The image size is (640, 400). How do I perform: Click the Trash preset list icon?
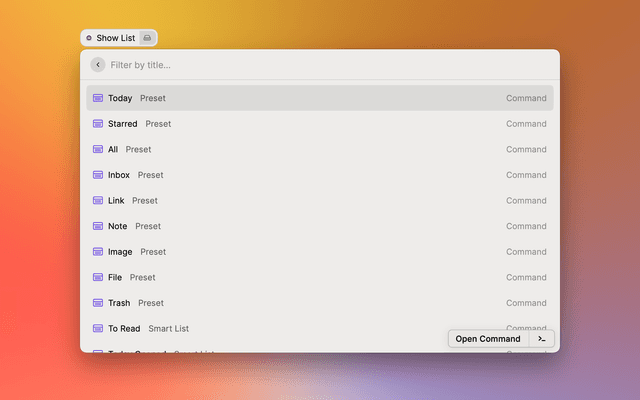point(98,303)
